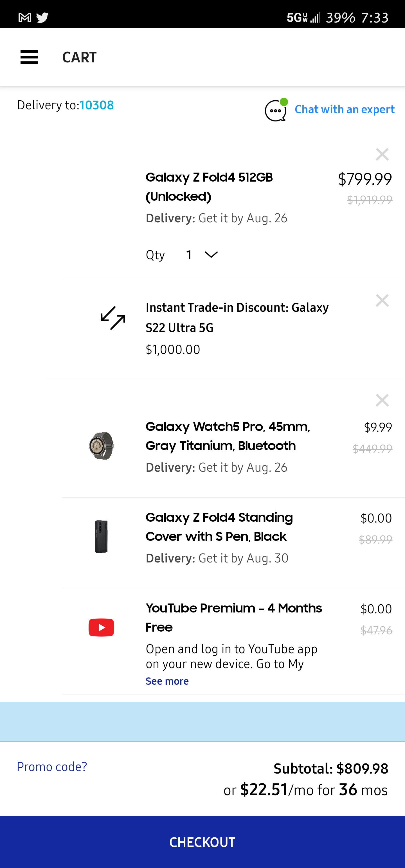Open Galaxy Watch5 Pro product title
Screen dimensions: 405x868
tap(228, 436)
